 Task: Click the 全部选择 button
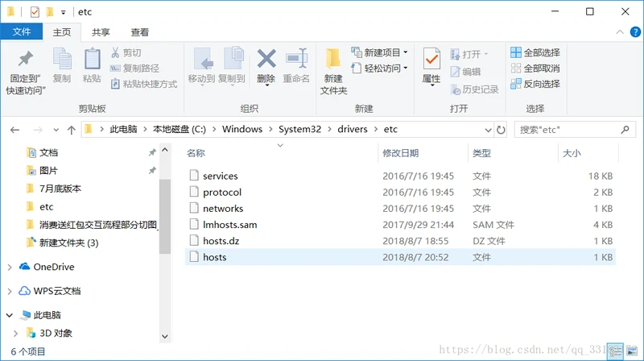tap(535, 52)
